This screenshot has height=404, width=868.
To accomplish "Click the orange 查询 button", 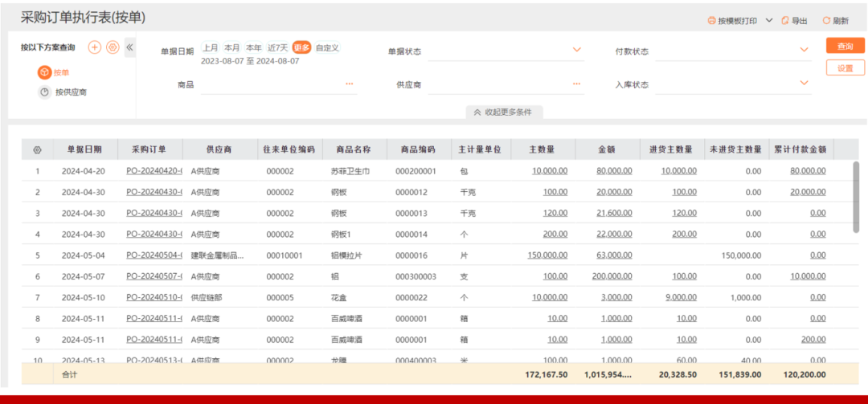I will point(845,47).
